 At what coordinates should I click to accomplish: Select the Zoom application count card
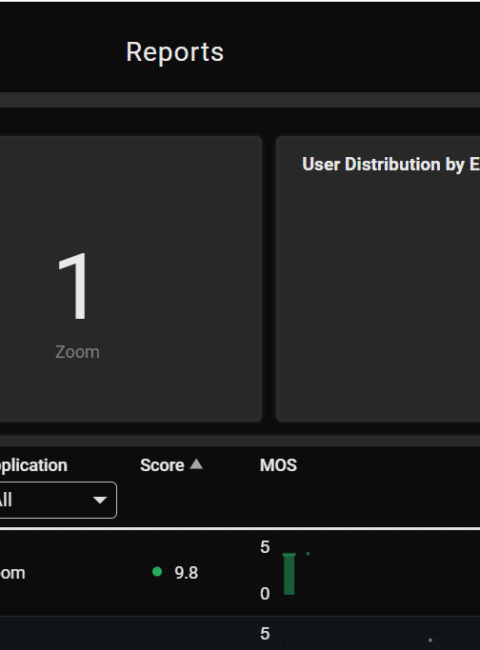(130, 279)
